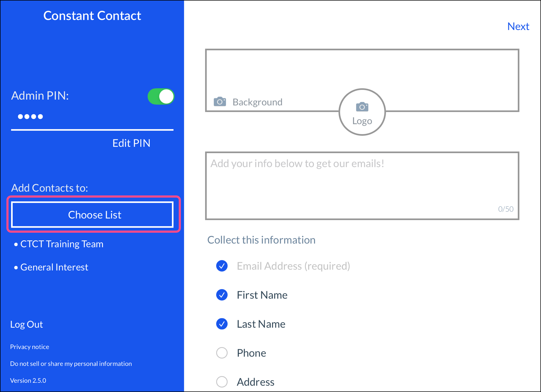Click Edit PIN
The height and width of the screenshot is (392, 541).
pyautogui.click(x=131, y=143)
